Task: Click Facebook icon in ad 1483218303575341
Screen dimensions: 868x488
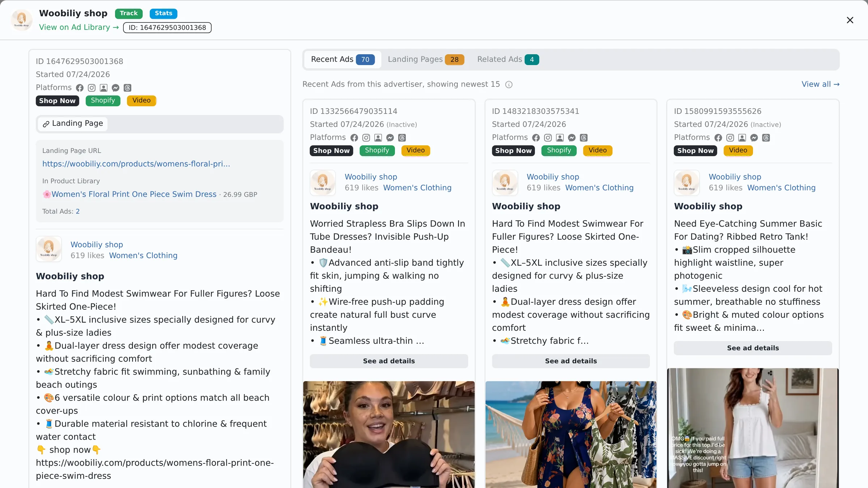Action: coord(536,138)
